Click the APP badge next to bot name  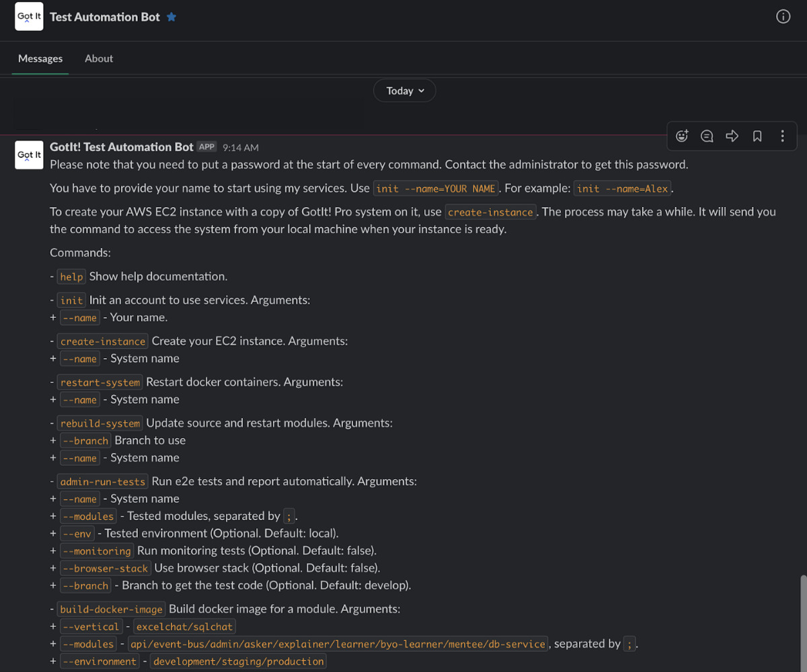tap(206, 146)
